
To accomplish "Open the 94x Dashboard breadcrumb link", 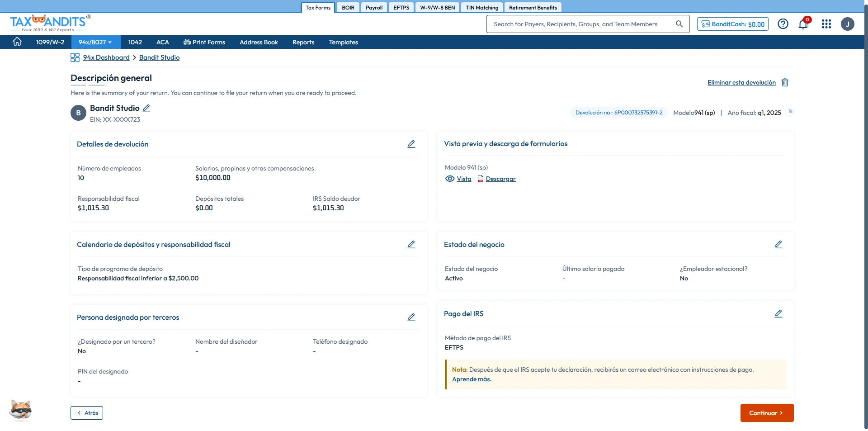I will tap(106, 57).
